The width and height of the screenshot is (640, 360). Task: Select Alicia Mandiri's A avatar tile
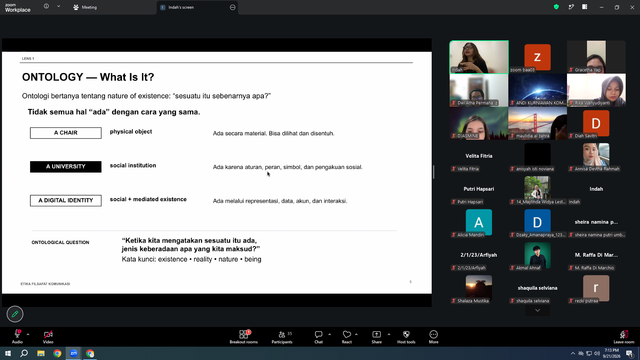click(x=479, y=222)
